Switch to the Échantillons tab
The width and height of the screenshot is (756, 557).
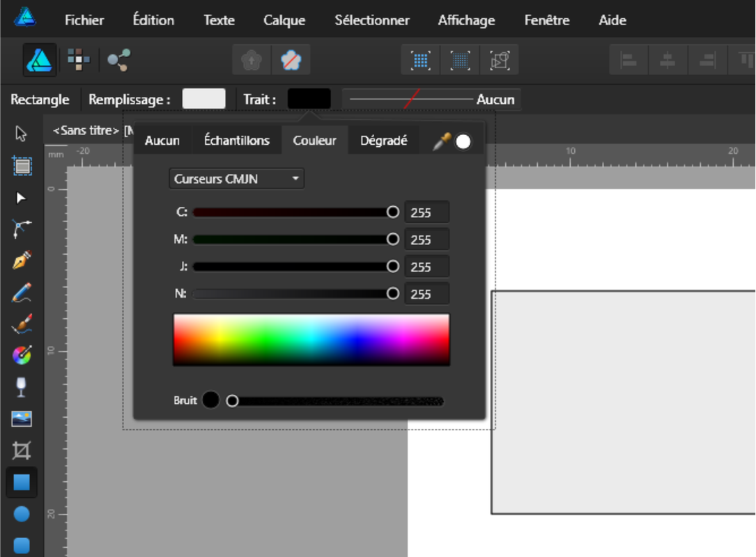tap(237, 140)
